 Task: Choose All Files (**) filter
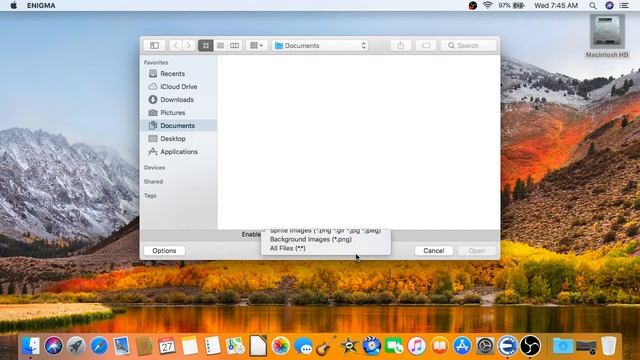(x=326, y=248)
